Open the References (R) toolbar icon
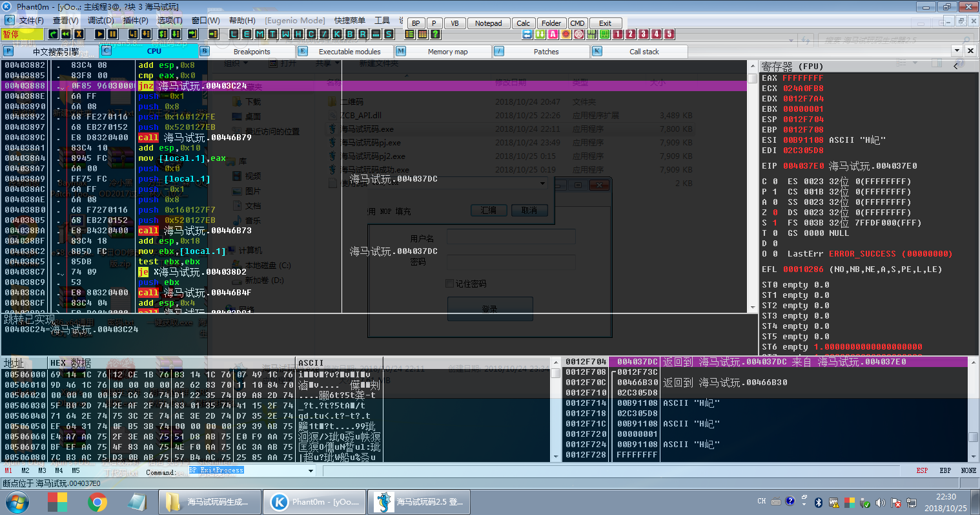 tap(363, 34)
